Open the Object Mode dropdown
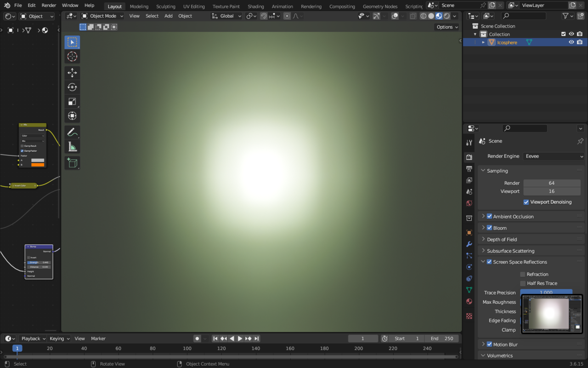 103,16
